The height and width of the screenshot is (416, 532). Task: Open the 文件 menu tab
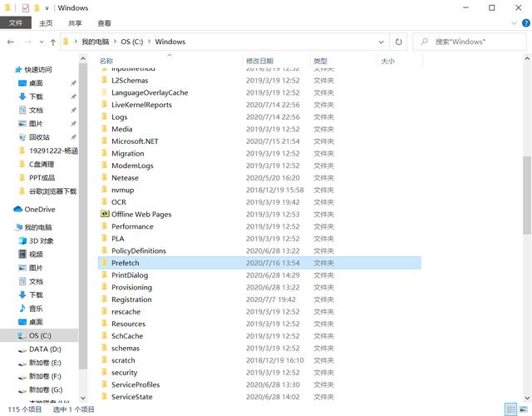click(x=16, y=23)
